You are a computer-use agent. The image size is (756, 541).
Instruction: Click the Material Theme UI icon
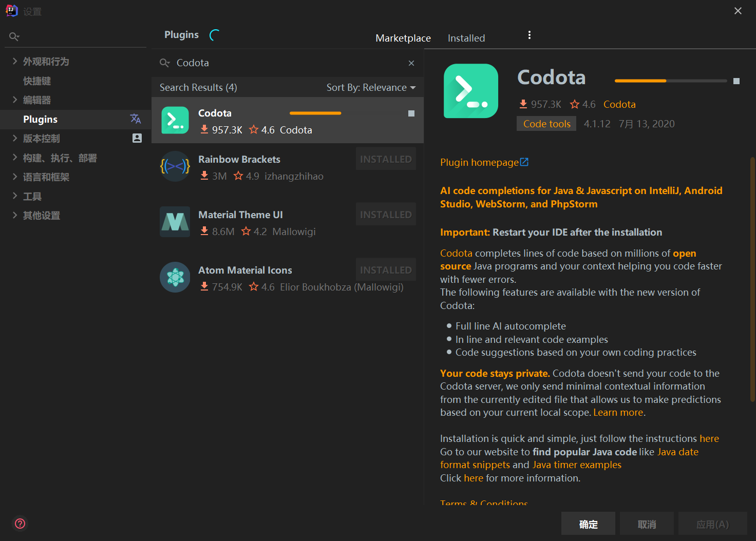[175, 222]
